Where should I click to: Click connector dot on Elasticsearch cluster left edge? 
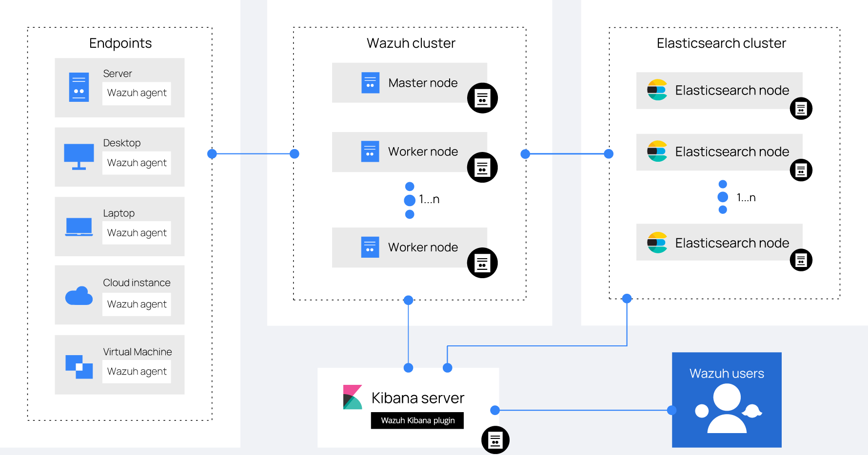(x=609, y=154)
